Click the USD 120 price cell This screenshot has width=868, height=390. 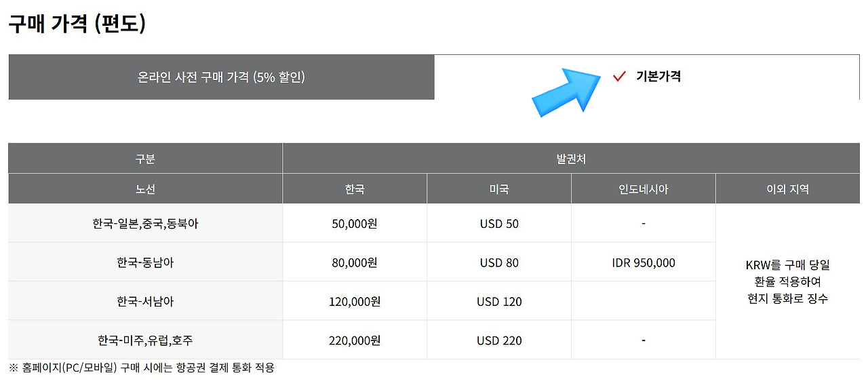[499, 301]
